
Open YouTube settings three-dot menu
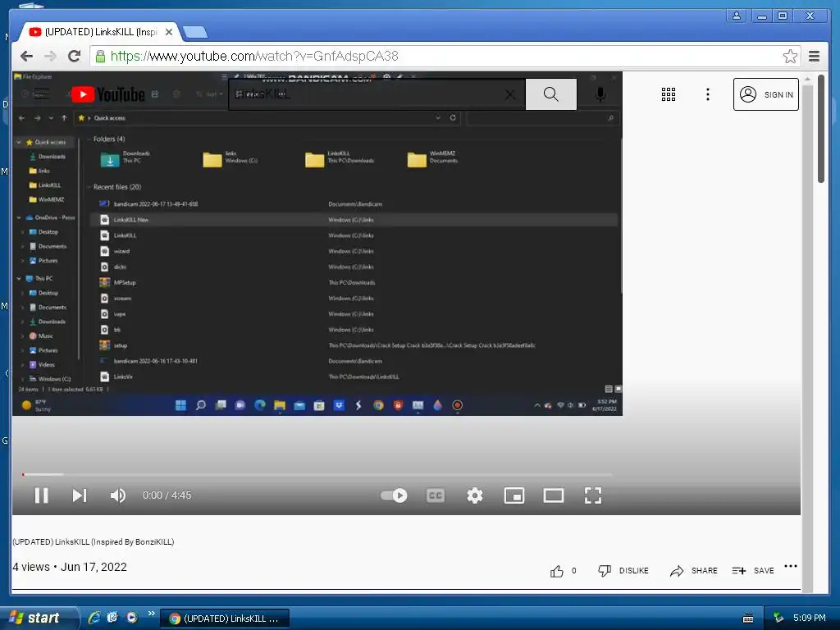(x=708, y=94)
